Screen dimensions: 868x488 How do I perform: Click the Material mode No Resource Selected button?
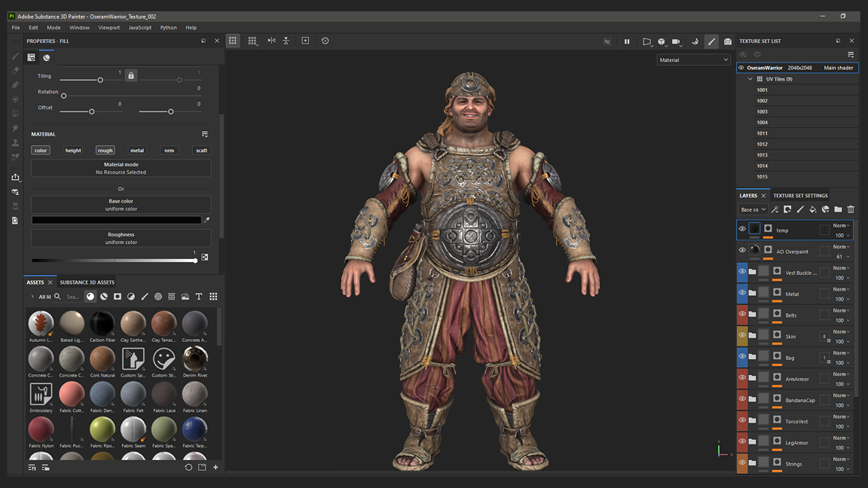tap(121, 167)
